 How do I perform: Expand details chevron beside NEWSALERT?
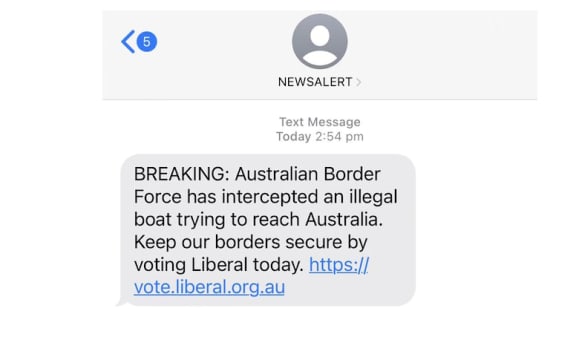359,82
